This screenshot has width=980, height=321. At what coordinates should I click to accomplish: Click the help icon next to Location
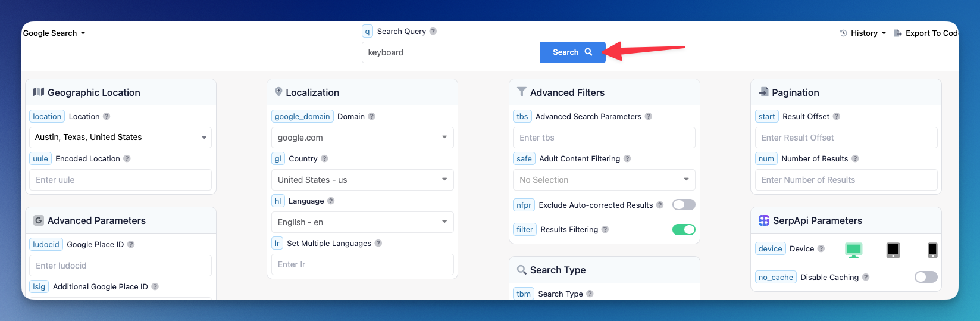[107, 116]
